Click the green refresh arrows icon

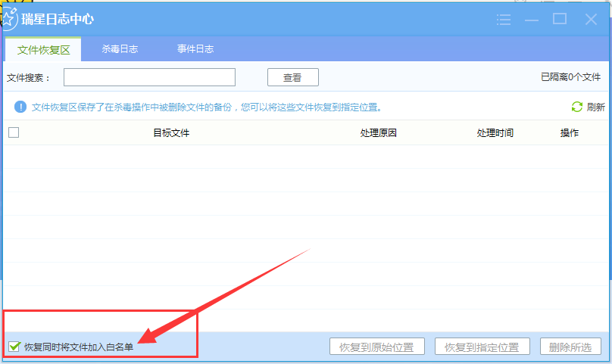tap(576, 107)
